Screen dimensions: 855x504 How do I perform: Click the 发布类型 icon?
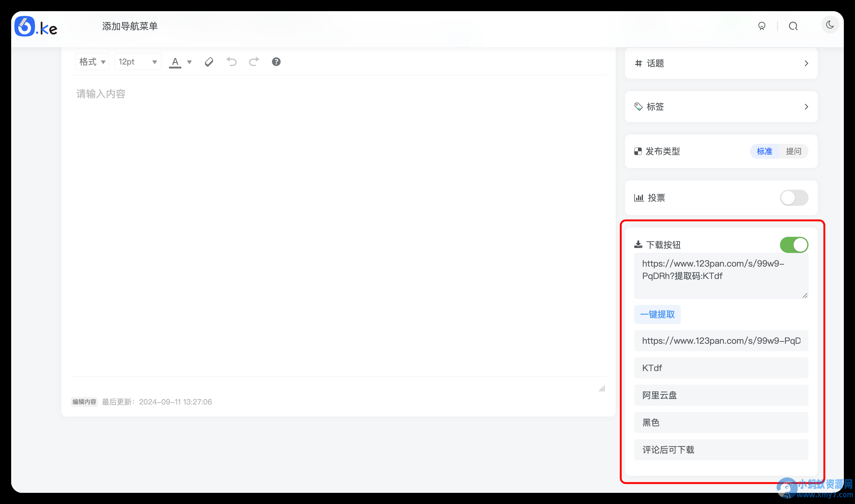click(638, 152)
